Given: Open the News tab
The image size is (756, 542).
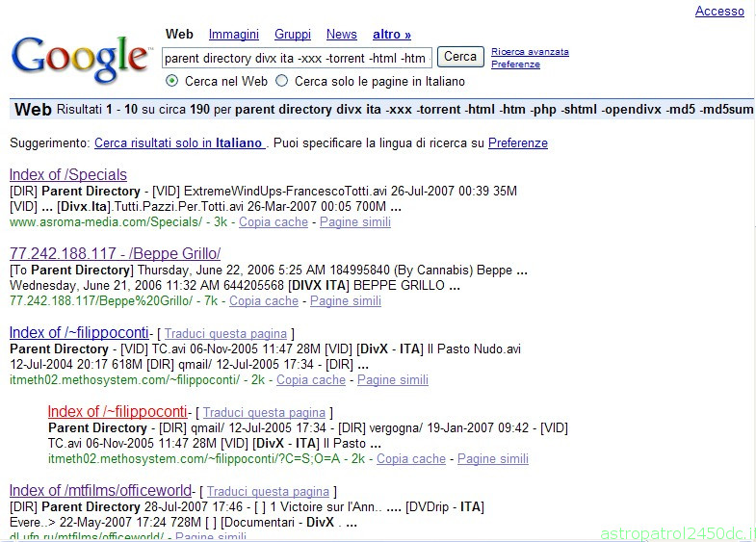Looking at the screenshot, I should (x=341, y=35).
